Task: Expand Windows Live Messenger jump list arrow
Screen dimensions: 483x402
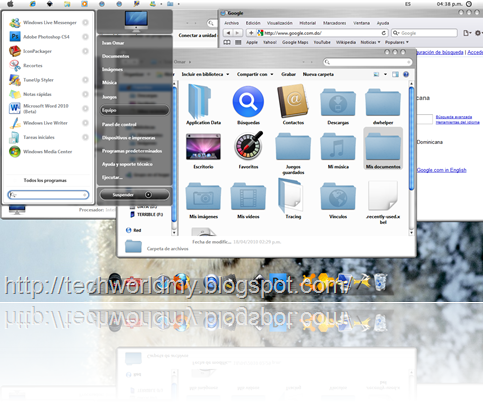Action: tap(85, 22)
